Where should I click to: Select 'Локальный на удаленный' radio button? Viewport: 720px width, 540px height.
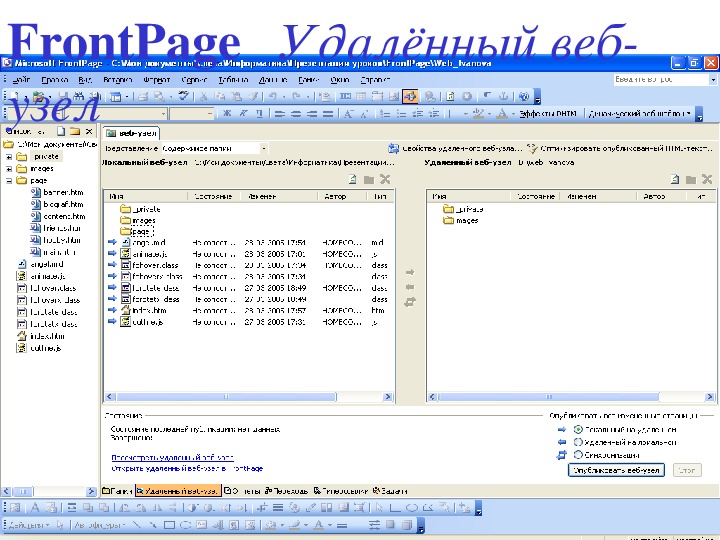[578, 430]
